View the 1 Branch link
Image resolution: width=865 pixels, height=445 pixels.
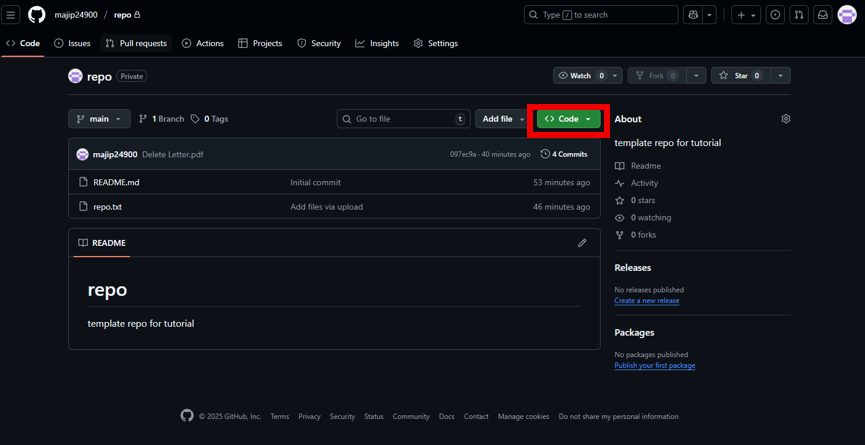(162, 119)
